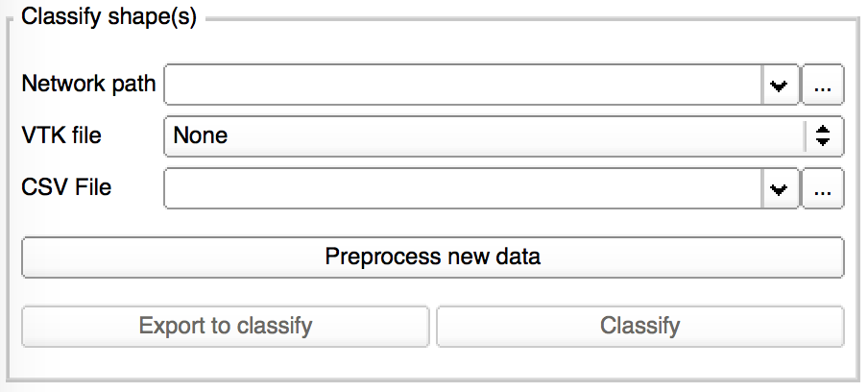Viewport: 868px width, 392px height.
Task: Browse for Network path with ellipsis button
Action: [823, 86]
